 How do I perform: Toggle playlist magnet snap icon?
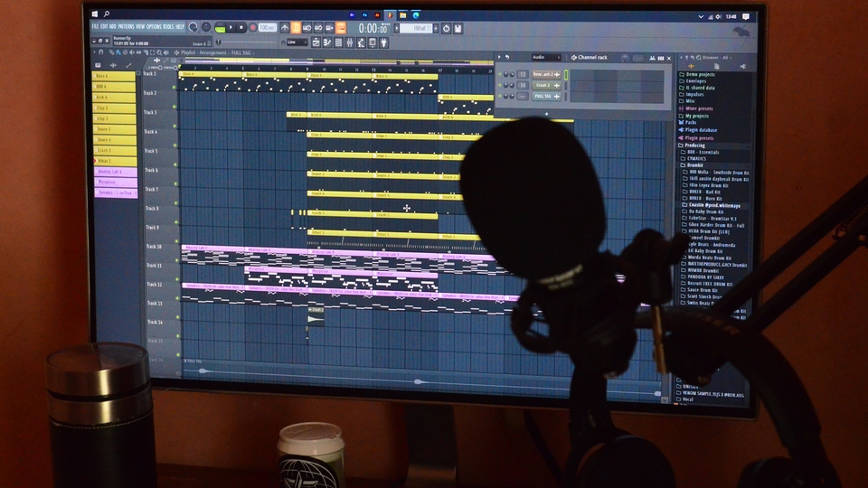pyautogui.click(x=100, y=52)
